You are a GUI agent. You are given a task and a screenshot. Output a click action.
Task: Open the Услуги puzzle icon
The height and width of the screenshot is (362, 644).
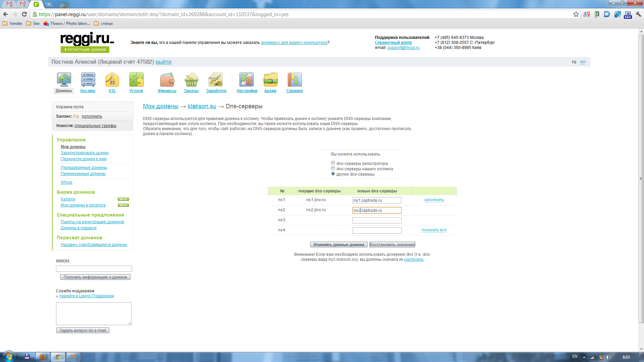[x=136, y=80]
